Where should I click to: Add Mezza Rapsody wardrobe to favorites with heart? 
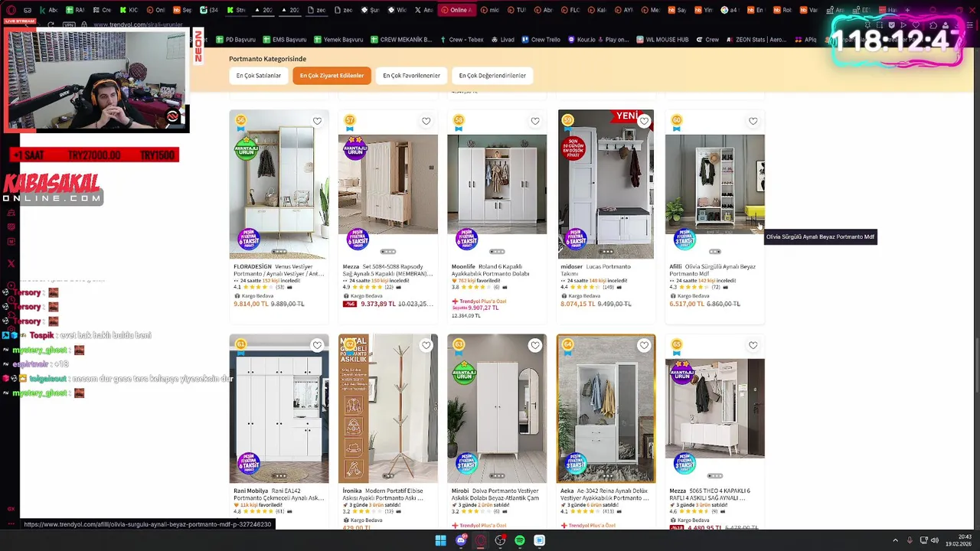(x=426, y=121)
